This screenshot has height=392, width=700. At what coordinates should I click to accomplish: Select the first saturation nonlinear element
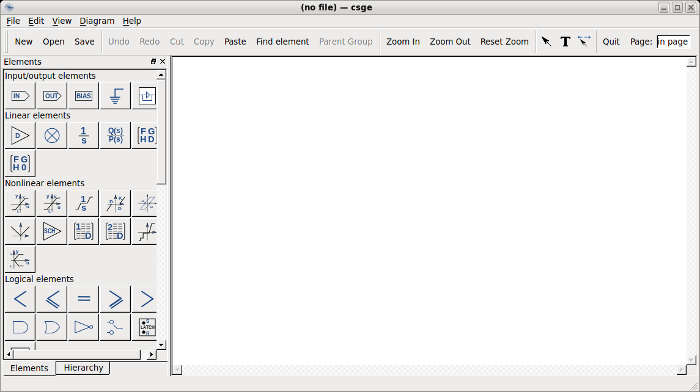(20, 203)
